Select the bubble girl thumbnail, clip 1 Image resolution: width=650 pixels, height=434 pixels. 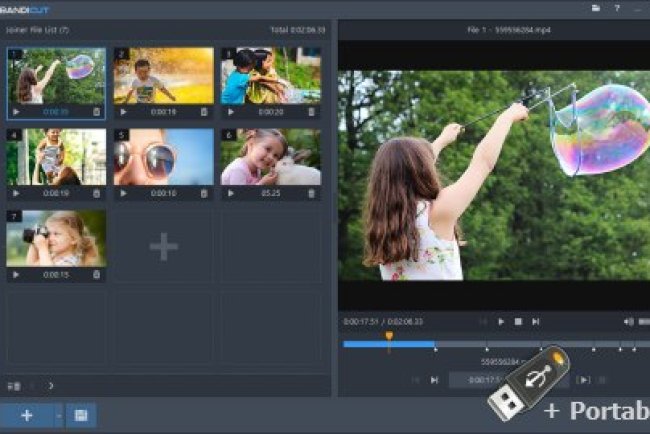pyautogui.click(x=56, y=75)
